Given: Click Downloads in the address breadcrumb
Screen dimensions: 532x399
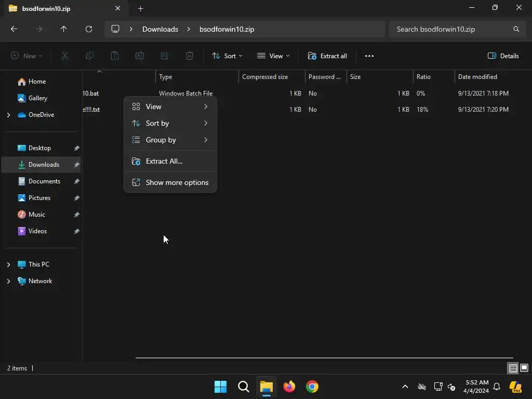Looking at the screenshot, I should pos(160,29).
